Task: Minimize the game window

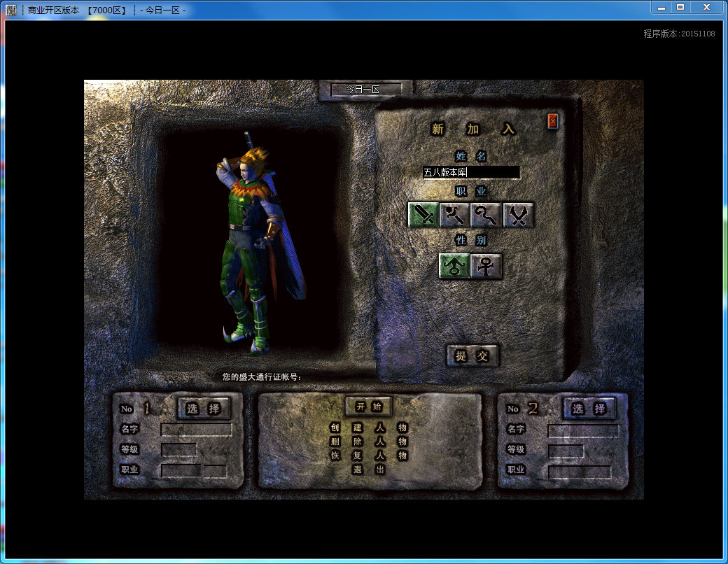Action: tap(661, 8)
